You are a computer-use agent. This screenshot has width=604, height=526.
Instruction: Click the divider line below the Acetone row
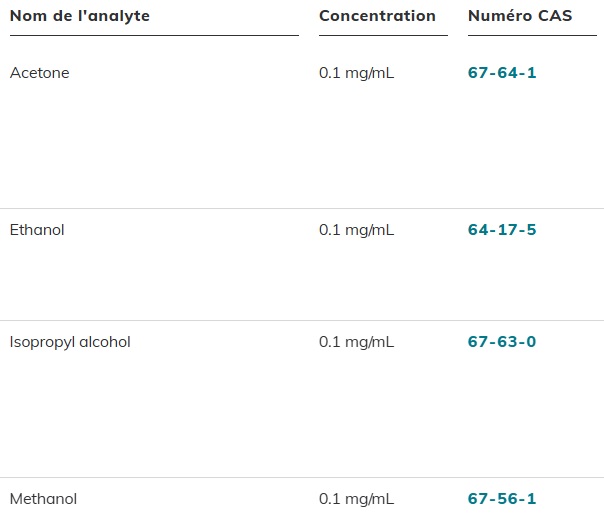click(x=302, y=209)
